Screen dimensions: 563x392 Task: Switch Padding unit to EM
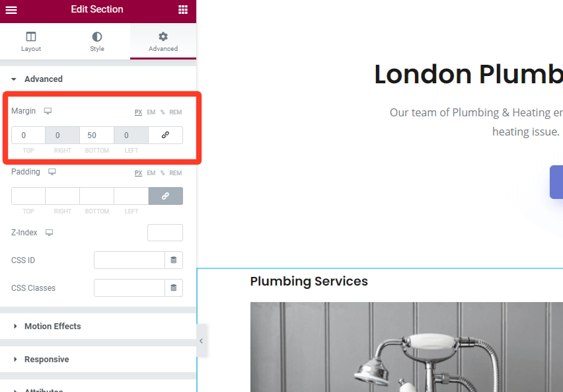(x=151, y=173)
